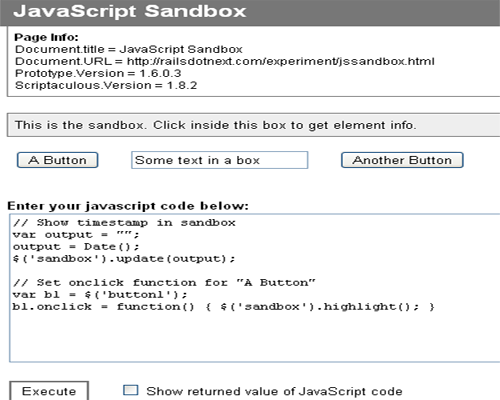Click the "var b1 = $('button1')" line
Image resolution: width=500 pixels, height=400 pixels.
[x=100, y=295]
